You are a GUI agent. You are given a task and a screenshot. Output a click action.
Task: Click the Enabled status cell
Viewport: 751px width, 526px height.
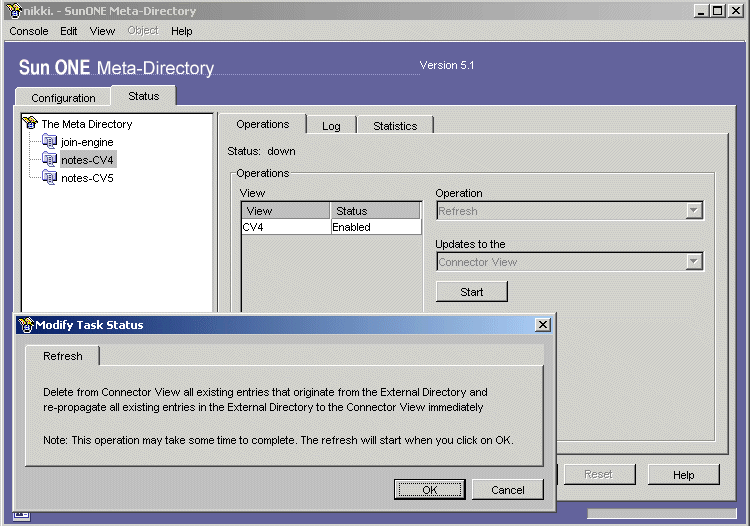pyautogui.click(x=376, y=227)
